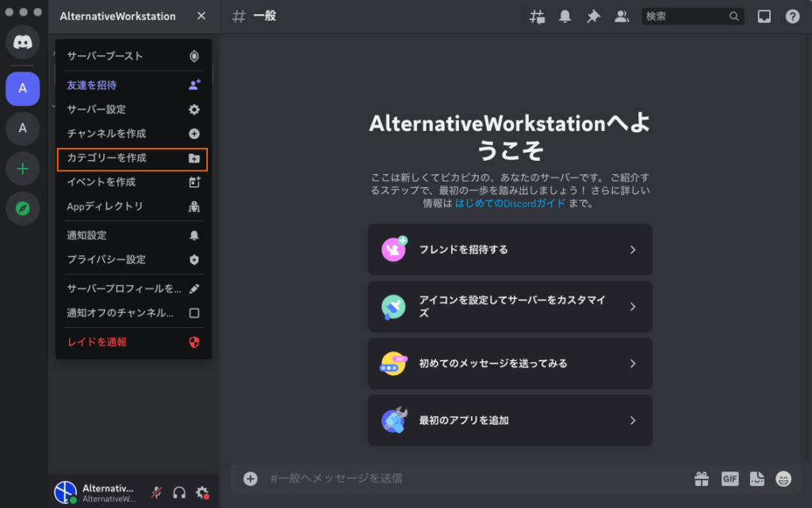Select カテゴリーを作成 menu item

(132, 159)
